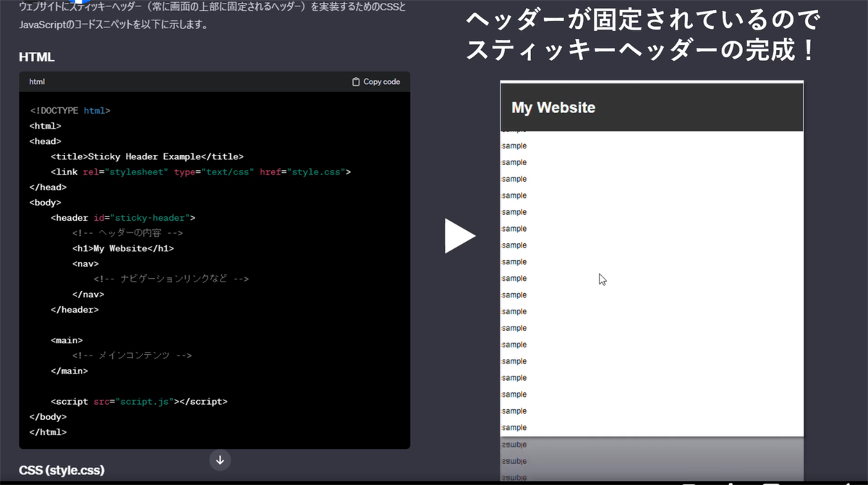868x485 pixels.
Task: Click the header id="sticky-header" code line
Action: pos(123,218)
